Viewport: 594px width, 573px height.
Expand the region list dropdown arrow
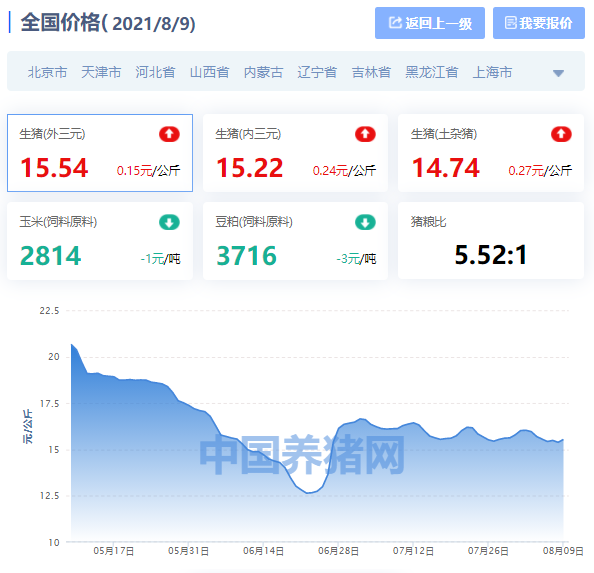(558, 73)
